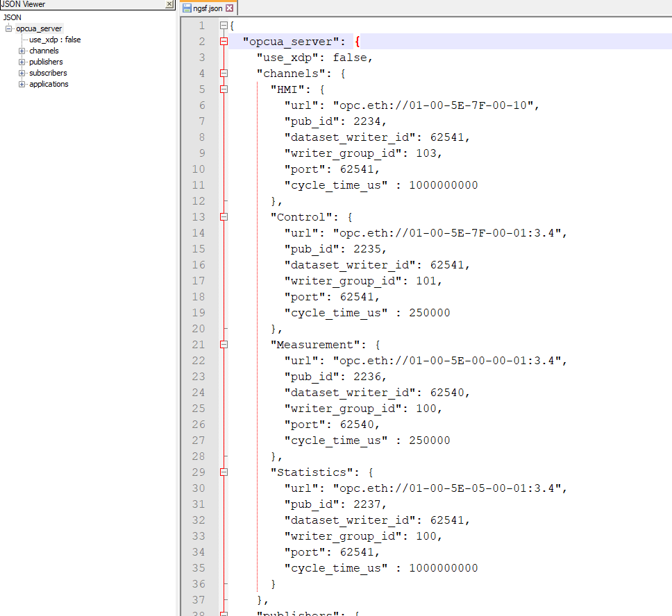Click the pub_id value 2234
This screenshot has height=616, width=672.
pos(367,121)
